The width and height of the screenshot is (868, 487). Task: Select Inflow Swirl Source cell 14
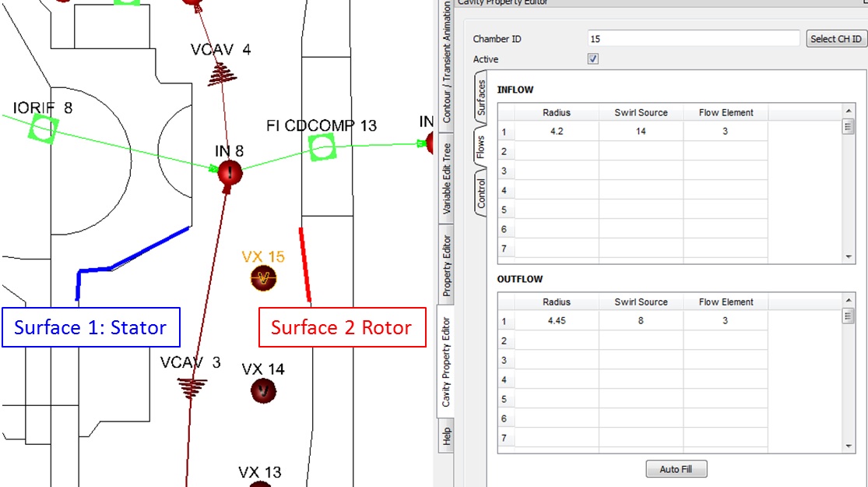pos(641,132)
